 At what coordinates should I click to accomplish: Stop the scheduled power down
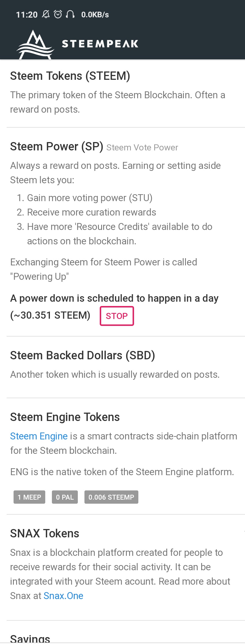pyautogui.click(x=117, y=316)
